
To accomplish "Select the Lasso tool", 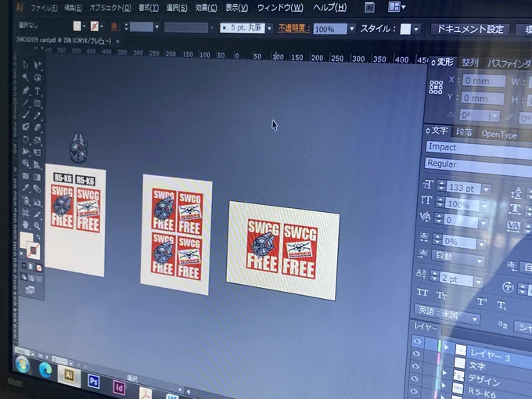I will coord(38,78).
